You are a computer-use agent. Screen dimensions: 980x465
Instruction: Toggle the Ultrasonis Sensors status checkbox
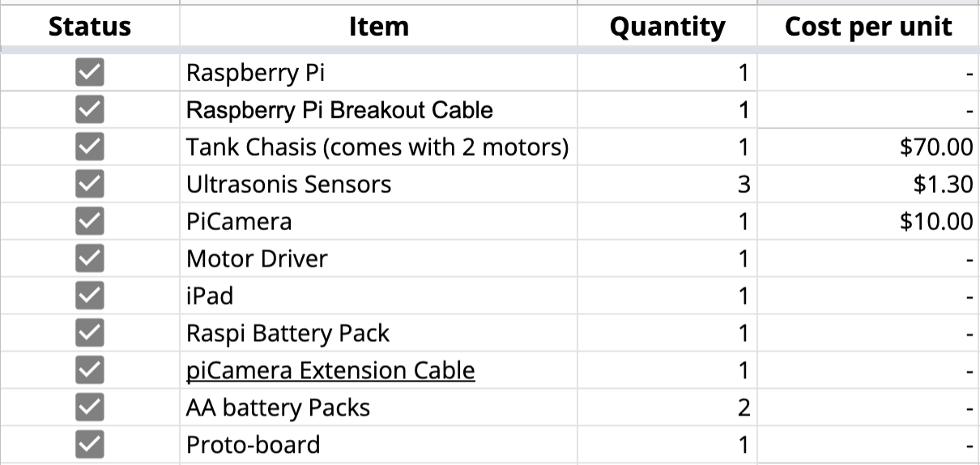[89, 184]
